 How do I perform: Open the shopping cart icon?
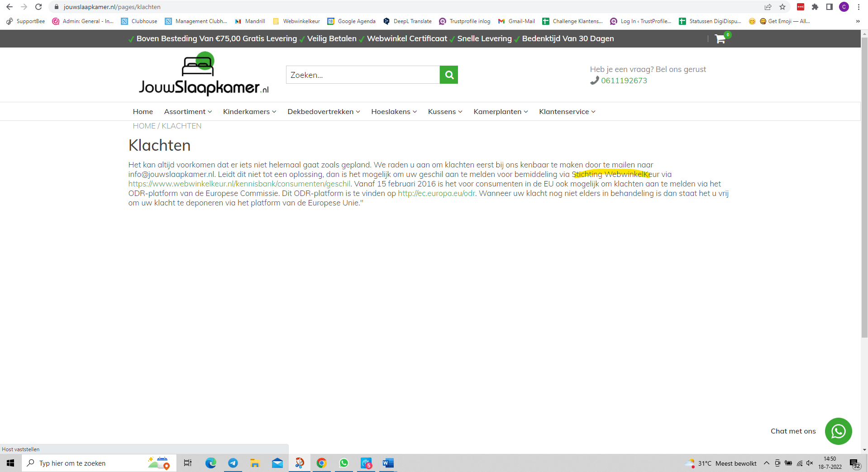click(x=720, y=39)
